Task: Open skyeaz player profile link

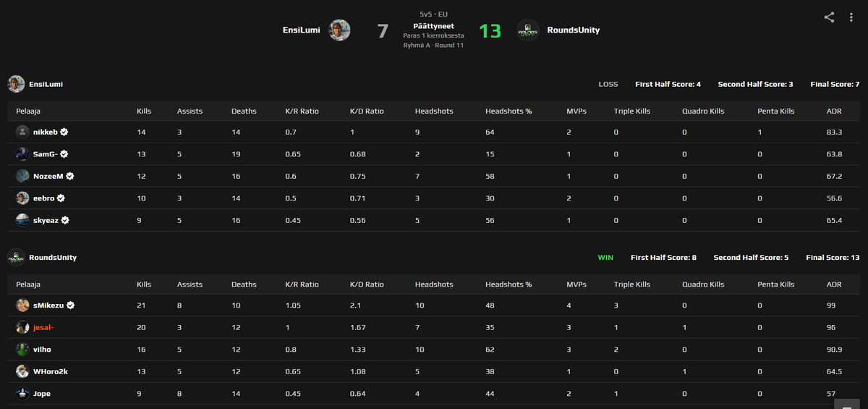Action: [x=46, y=220]
